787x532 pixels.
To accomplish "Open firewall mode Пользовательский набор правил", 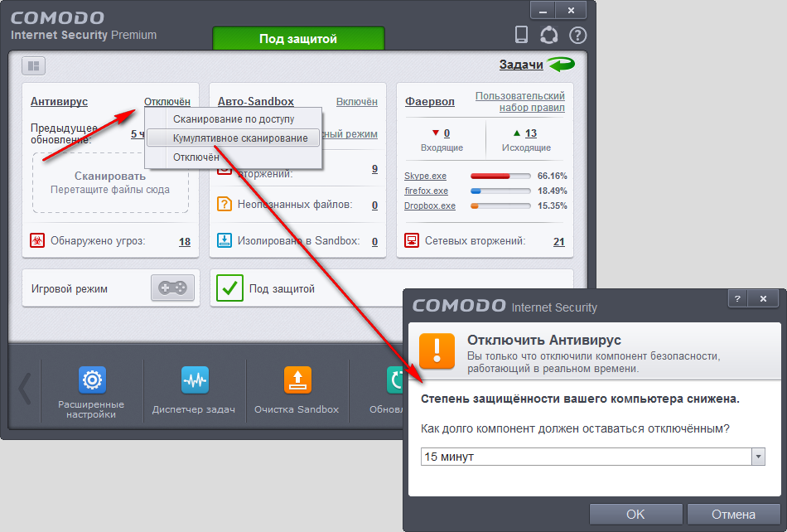I will [520, 101].
